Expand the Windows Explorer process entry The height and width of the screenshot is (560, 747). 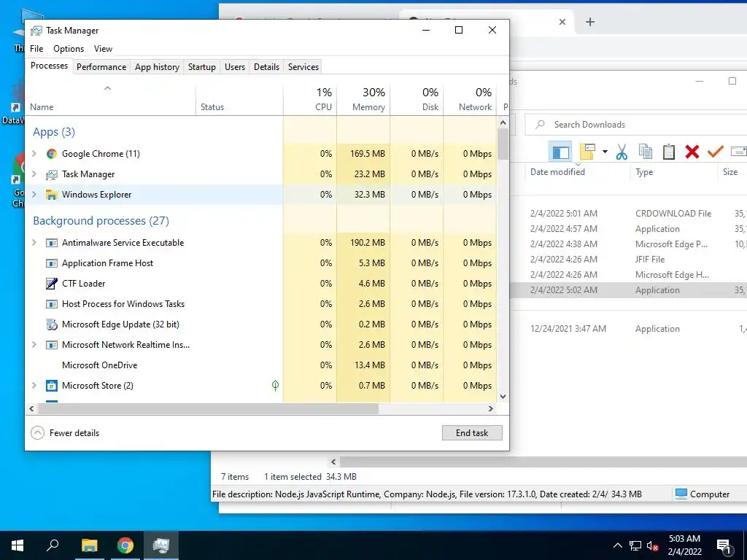[x=34, y=194]
